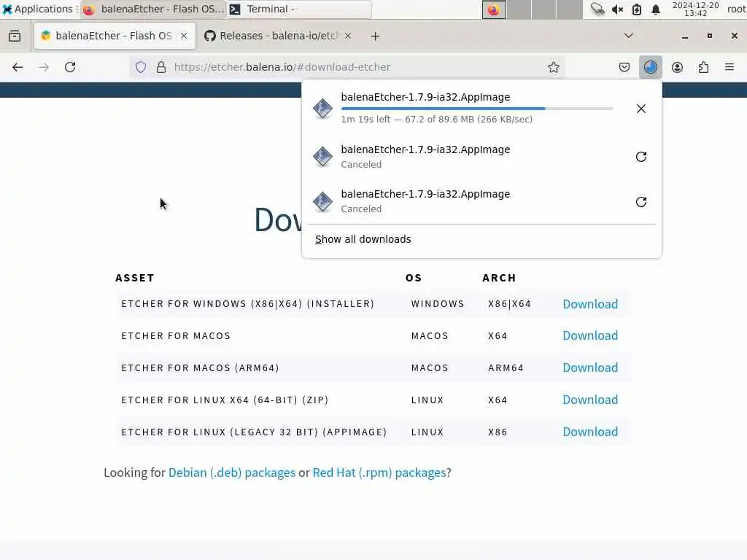Select the balenaEtcher - Flash OS tab
Screen dimensions: 747x560
(113, 36)
